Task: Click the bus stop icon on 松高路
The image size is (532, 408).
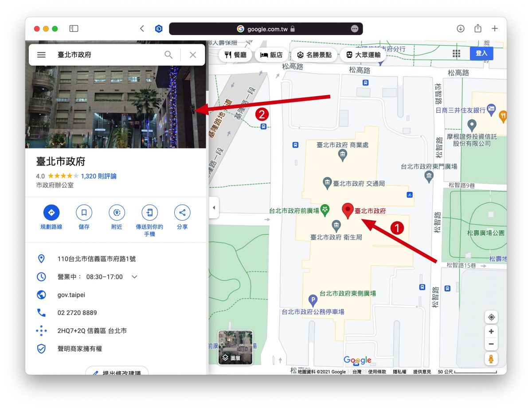Action: point(365,82)
